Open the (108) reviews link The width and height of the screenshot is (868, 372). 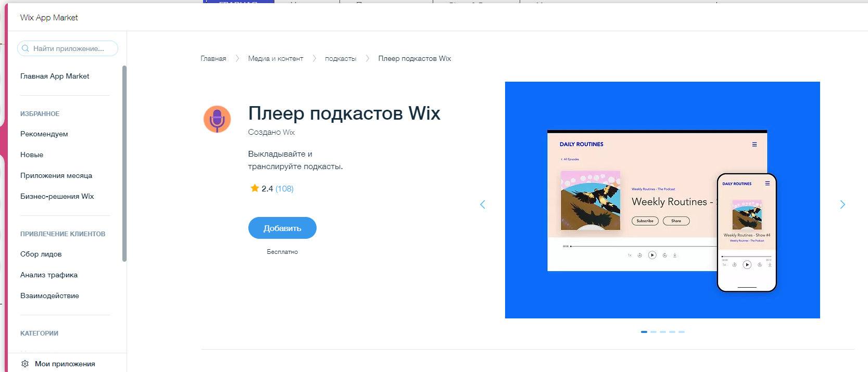click(x=284, y=188)
